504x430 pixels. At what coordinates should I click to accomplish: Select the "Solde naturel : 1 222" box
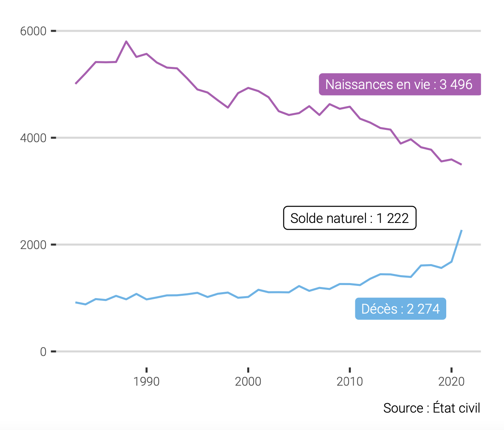[350, 218]
